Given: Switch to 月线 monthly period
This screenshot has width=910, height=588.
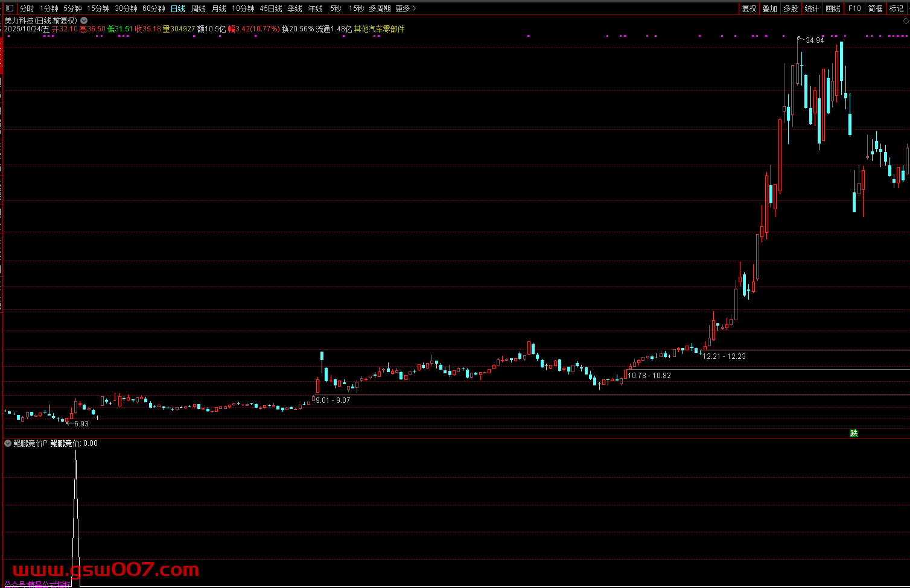Looking at the screenshot, I should (x=218, y=8).
